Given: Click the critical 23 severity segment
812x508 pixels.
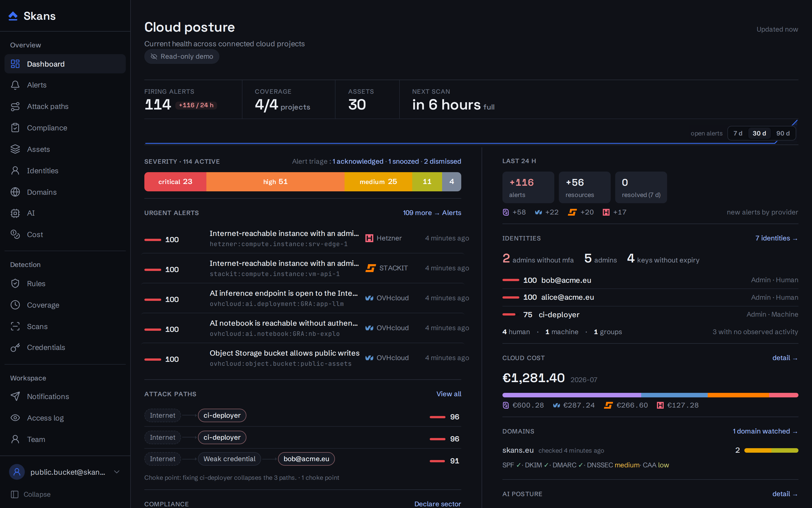Looking at the screenshot, I should [175, 182].
